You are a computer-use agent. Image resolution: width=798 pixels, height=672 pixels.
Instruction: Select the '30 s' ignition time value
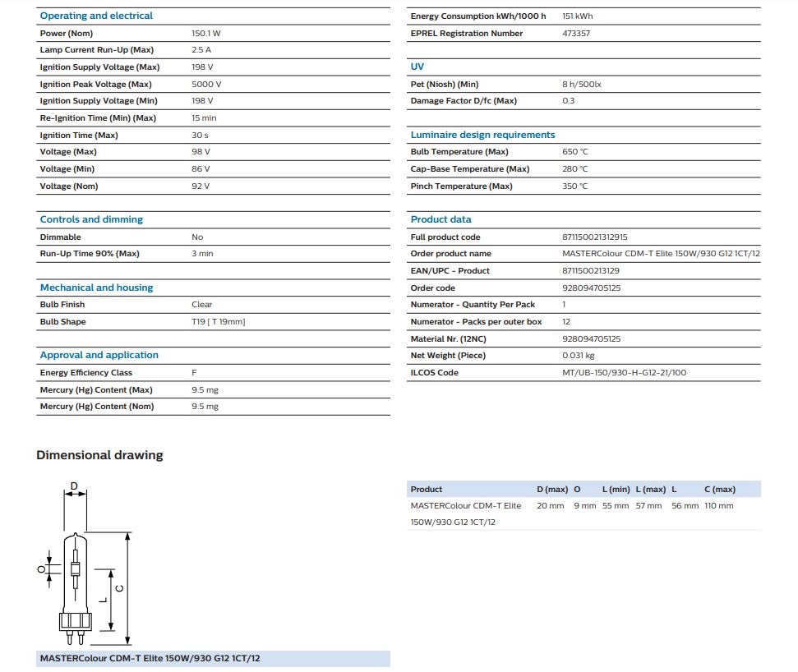point(200,136)
